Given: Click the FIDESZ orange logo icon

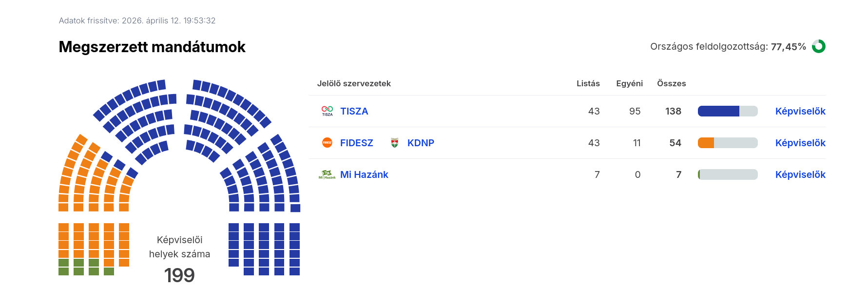Looking at the screenshot, I should coord(327,143).
